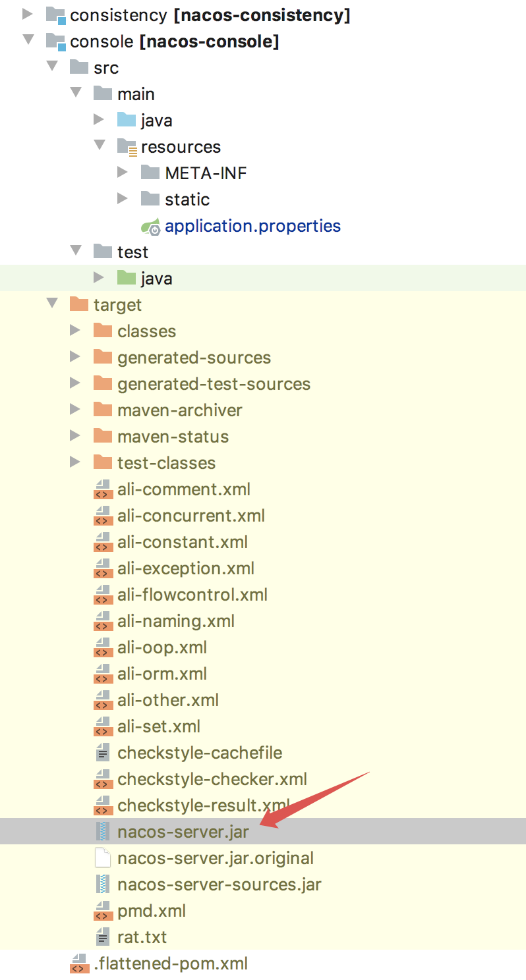
Task: Expand the META-INF folder
Action: click(x=122, y=173)
